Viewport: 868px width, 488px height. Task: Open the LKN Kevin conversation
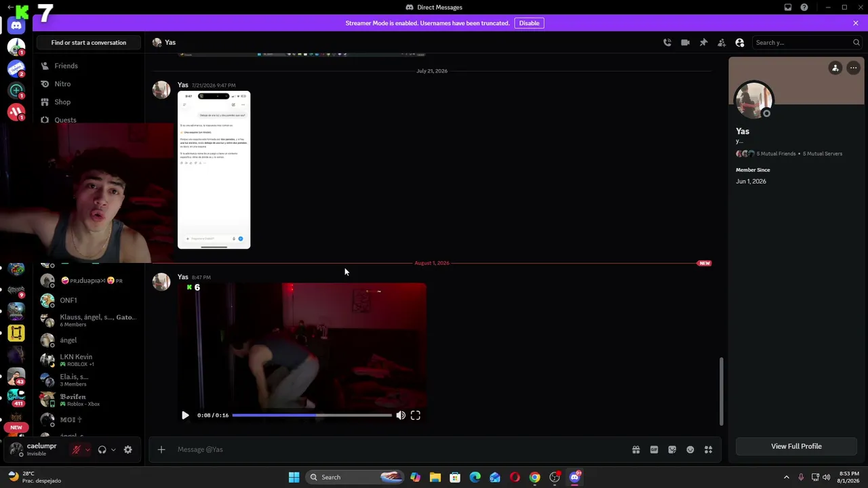click(90, 360)
